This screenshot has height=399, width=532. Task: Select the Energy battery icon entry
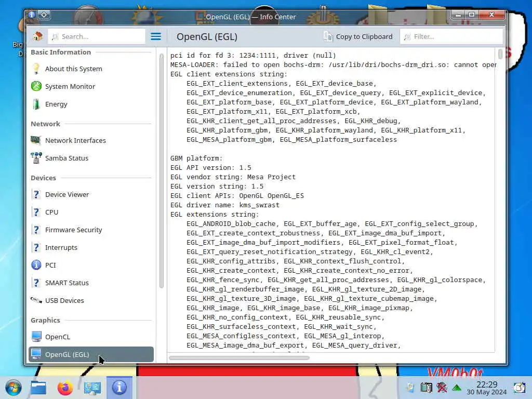pyautogui.click(x=91, y=104)
